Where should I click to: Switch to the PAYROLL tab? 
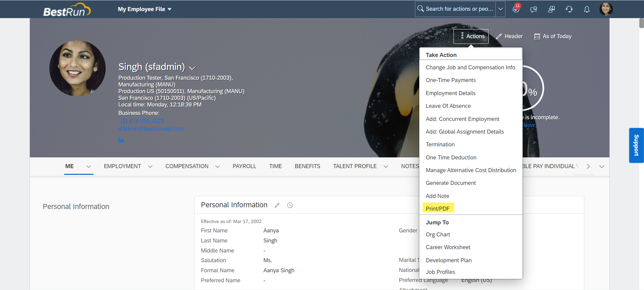point(244,166)
